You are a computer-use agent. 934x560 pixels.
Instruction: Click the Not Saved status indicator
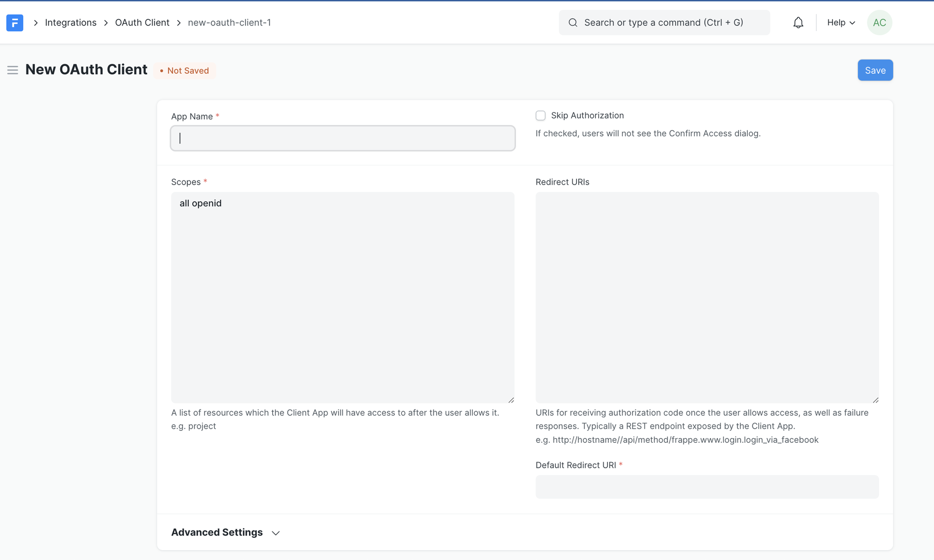point(185,71)
